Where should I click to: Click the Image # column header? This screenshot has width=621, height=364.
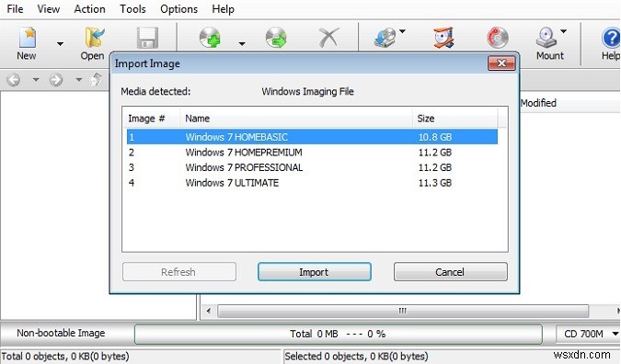[x=151, y=119]
